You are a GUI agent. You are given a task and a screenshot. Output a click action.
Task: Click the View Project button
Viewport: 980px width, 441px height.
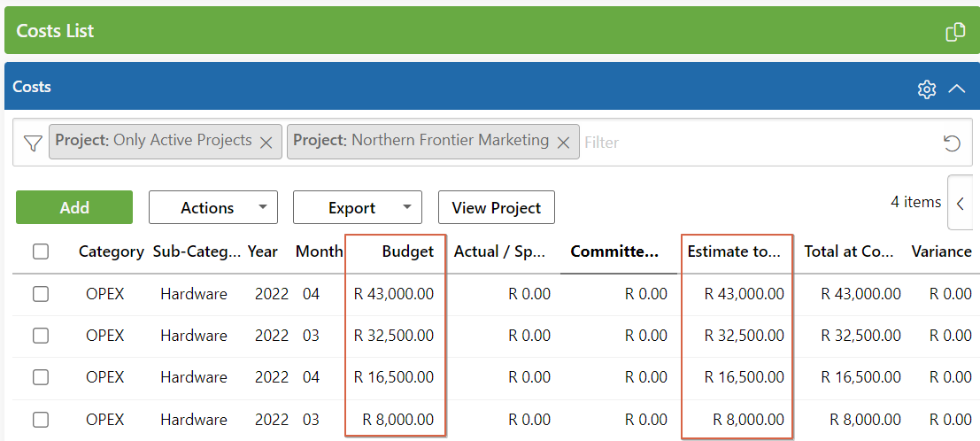tap(496, 208)
